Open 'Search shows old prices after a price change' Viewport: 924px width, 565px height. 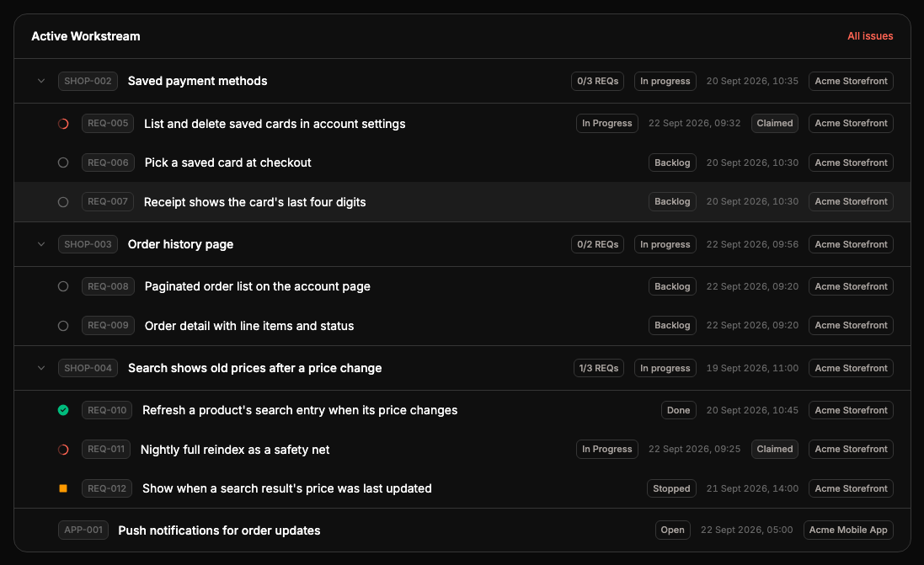(x=254, y=368)
